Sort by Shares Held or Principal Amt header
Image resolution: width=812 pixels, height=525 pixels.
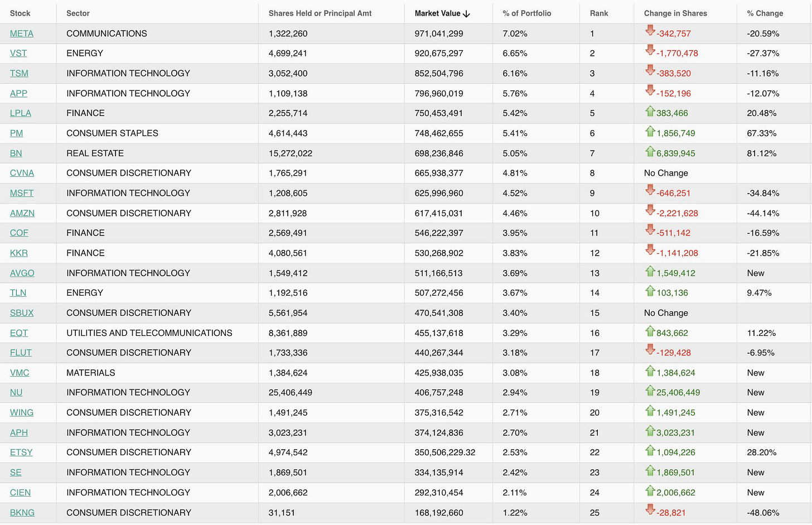(x=320, y=13)
